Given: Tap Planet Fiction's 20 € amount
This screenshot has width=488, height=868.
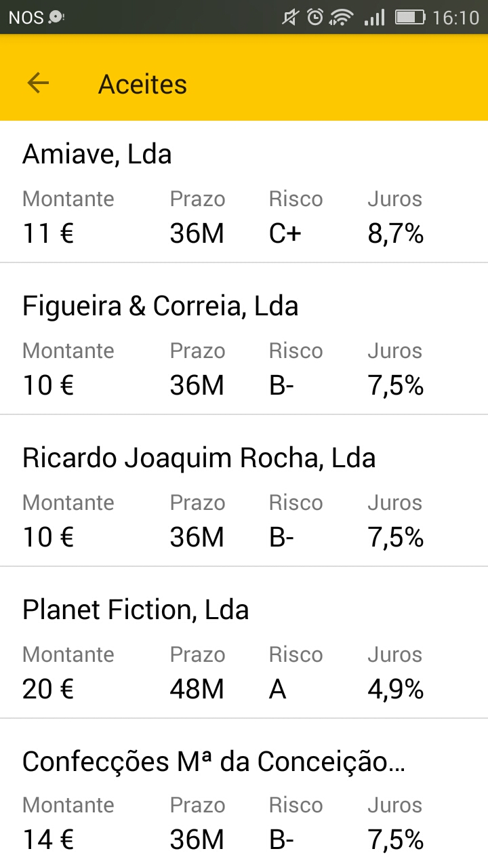Looking at the screenshot, I should pos(48,690).
